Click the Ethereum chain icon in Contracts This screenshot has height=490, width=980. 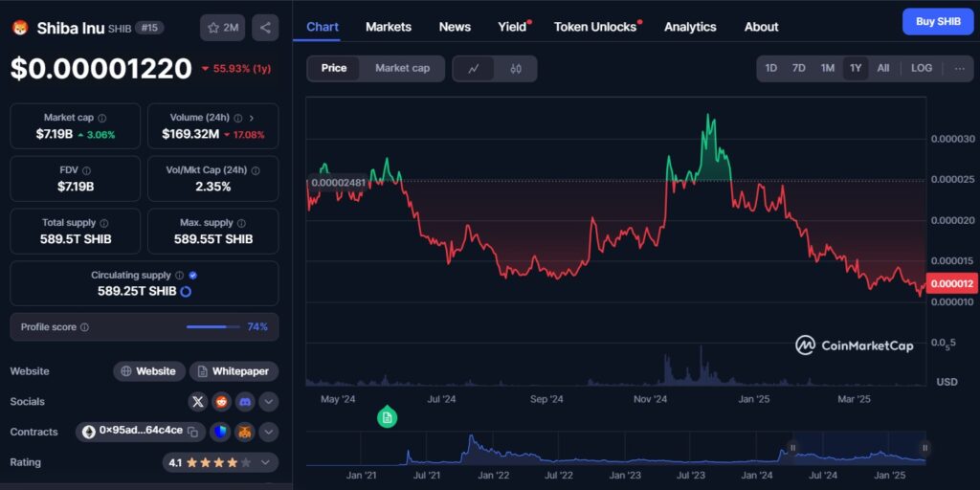[x=89, y=432]
